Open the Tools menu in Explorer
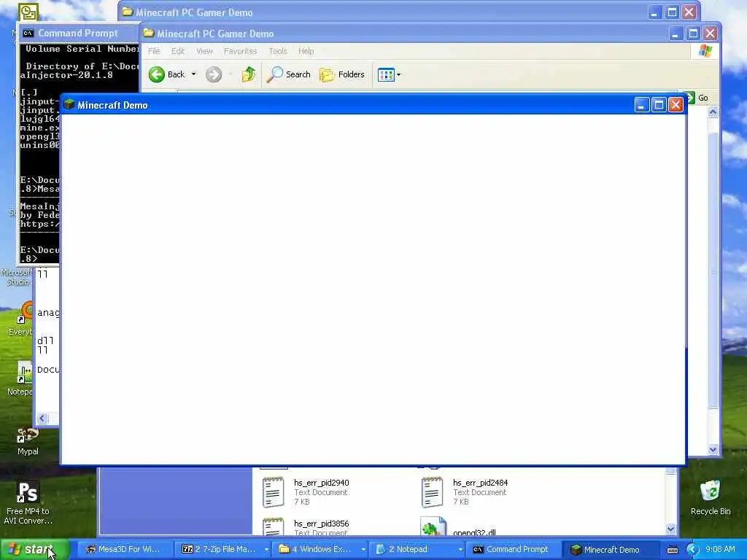Screen dimensions: 747x560 (278, 51)
